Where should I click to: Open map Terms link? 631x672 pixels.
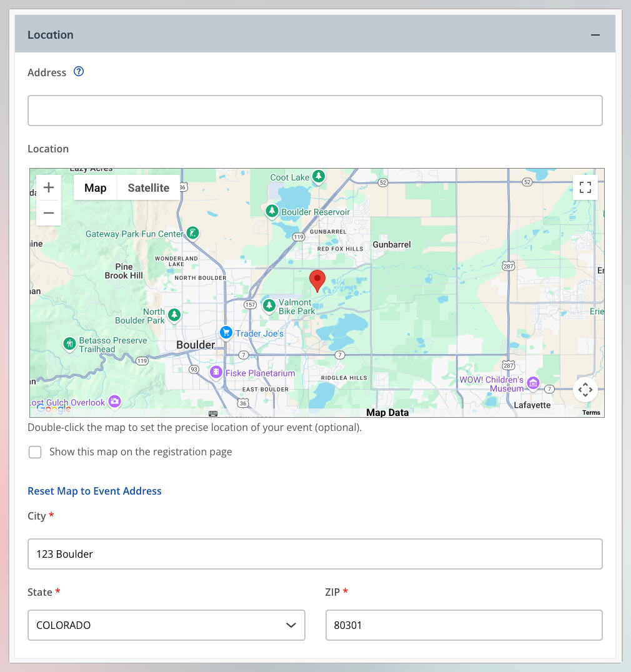coord(591,413)
